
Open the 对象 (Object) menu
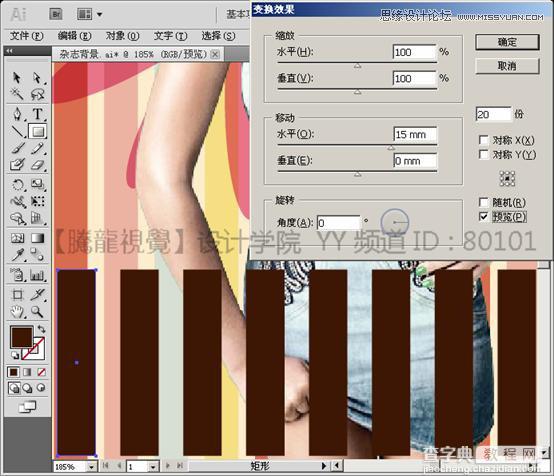click(122, 36)
